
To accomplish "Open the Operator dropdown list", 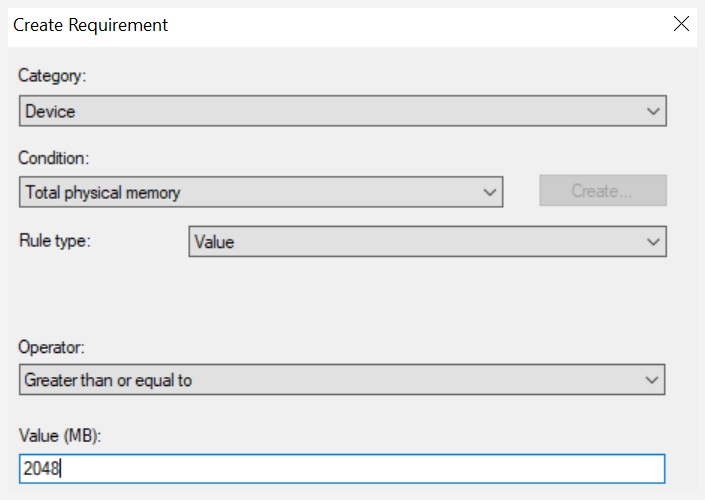I will pyautogui.click(x=342, y=379).
